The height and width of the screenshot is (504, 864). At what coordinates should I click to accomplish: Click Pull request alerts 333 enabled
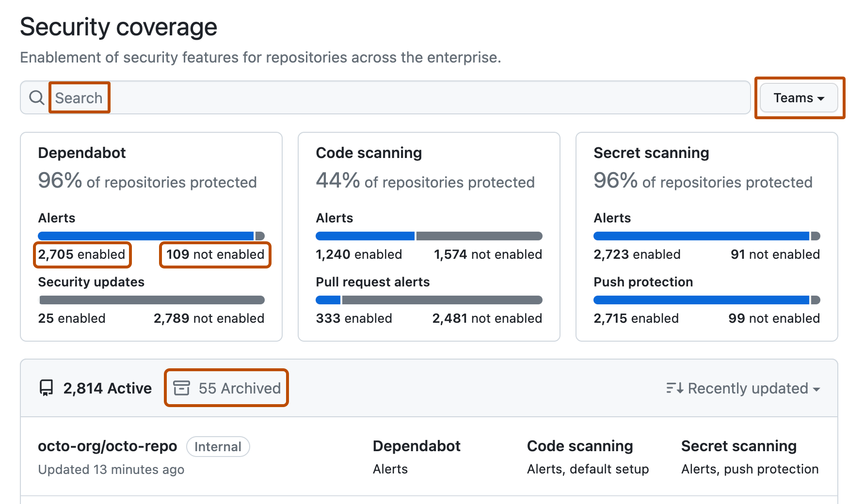[354, 318]
